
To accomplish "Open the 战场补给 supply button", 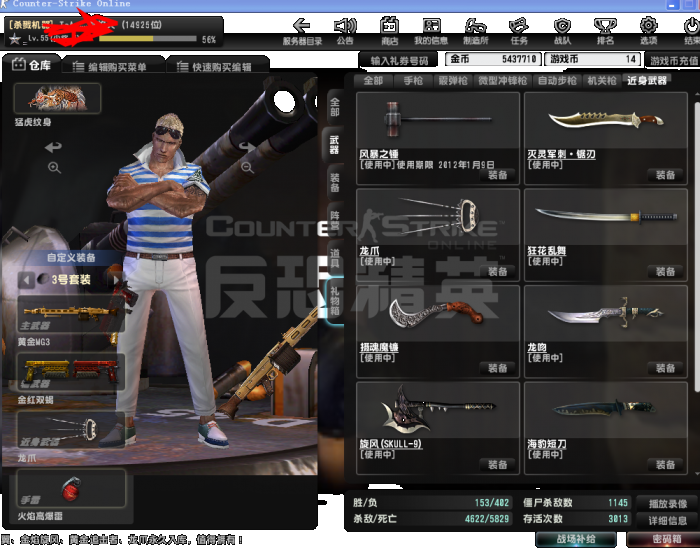I will click(576, 540).
